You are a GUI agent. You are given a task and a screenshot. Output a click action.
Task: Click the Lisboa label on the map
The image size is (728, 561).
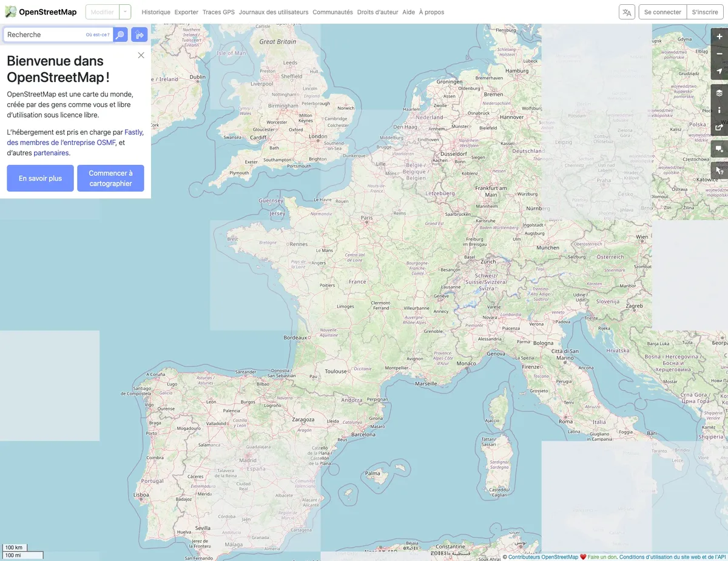[x=141, y=495]
